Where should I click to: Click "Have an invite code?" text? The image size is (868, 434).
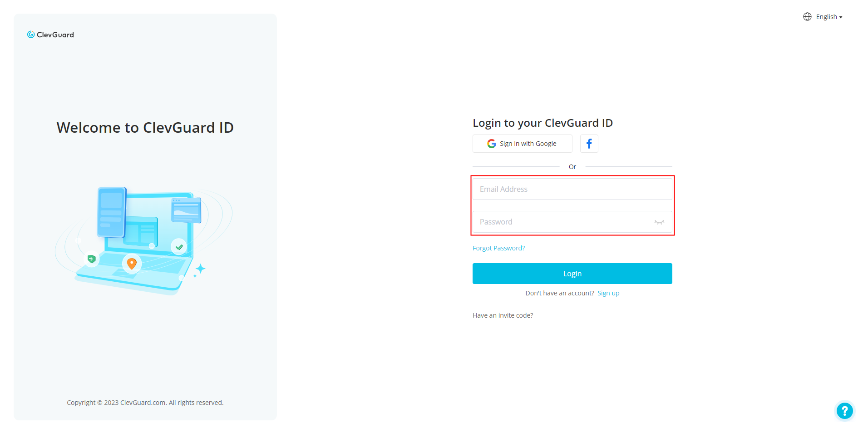pyautogui.click(x=503, y=315)
